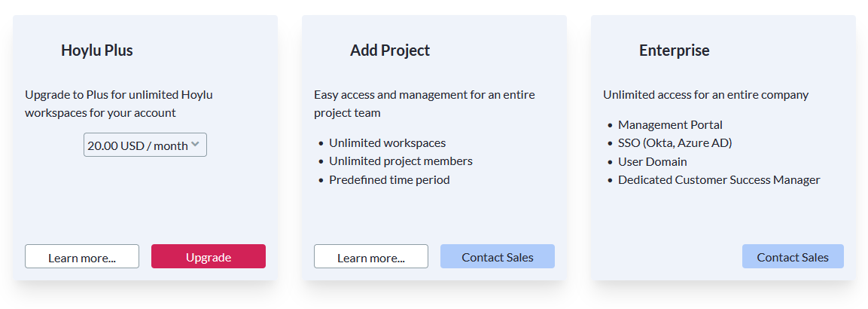
Task: Open the 20.00 USD / month price dropdown
Action: click(x=145, y=145)
